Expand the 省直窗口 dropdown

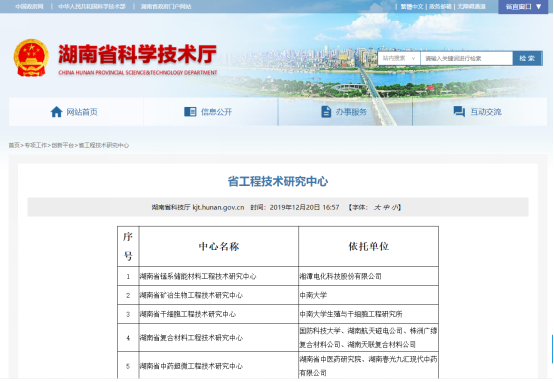[x=523, y=7]
